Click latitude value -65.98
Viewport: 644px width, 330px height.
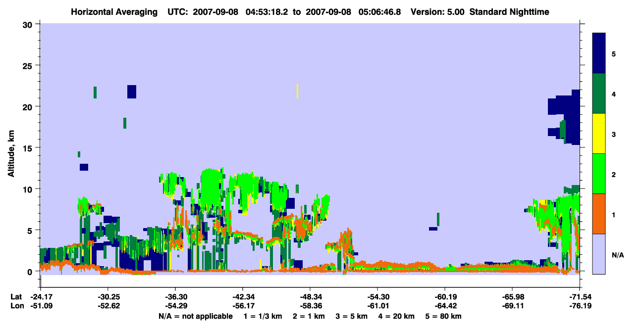click(512, 297)
